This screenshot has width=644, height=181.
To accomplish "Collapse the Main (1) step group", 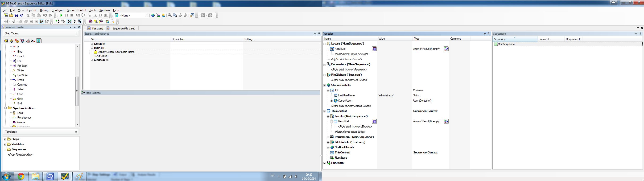I will (92, 48).
